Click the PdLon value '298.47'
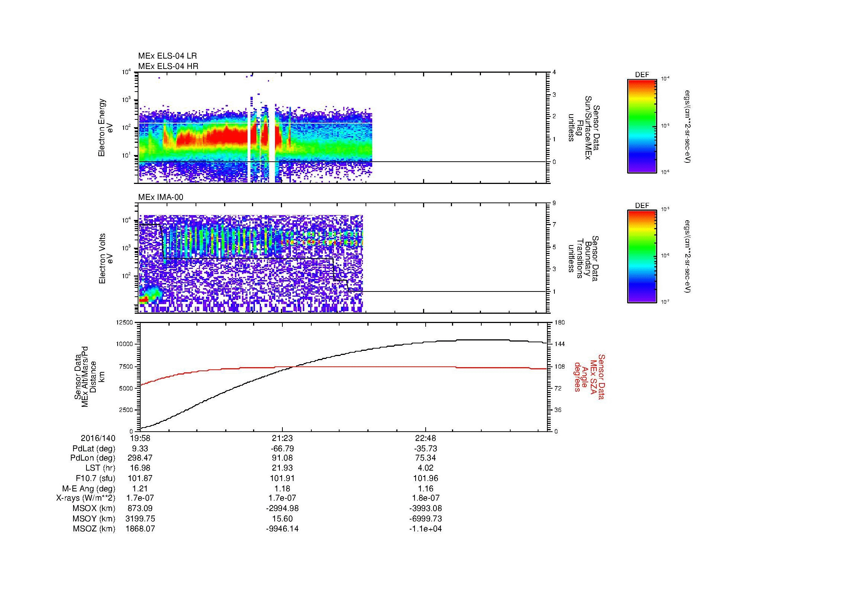 (x=140, y=458)
